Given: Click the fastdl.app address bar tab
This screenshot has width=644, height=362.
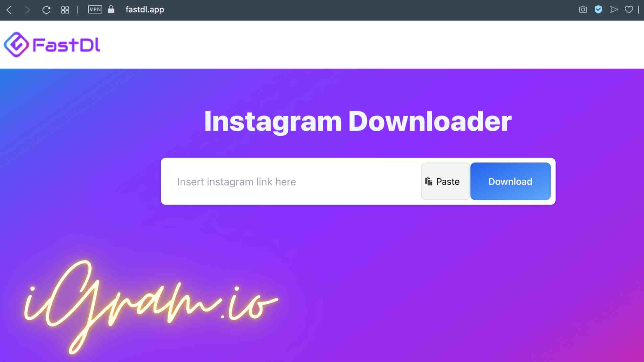Looking at the screenshot, I should [x=145, y=10].
